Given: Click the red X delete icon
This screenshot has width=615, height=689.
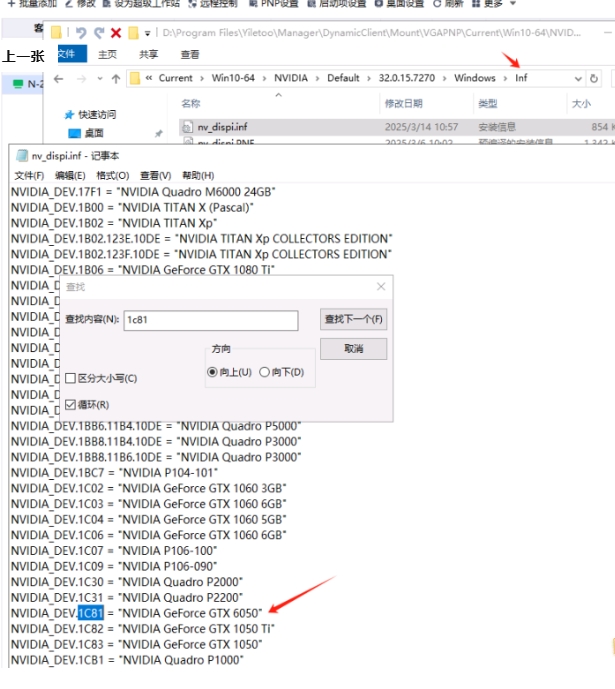Looking at the screenshot, I should (x=116, y=33).
